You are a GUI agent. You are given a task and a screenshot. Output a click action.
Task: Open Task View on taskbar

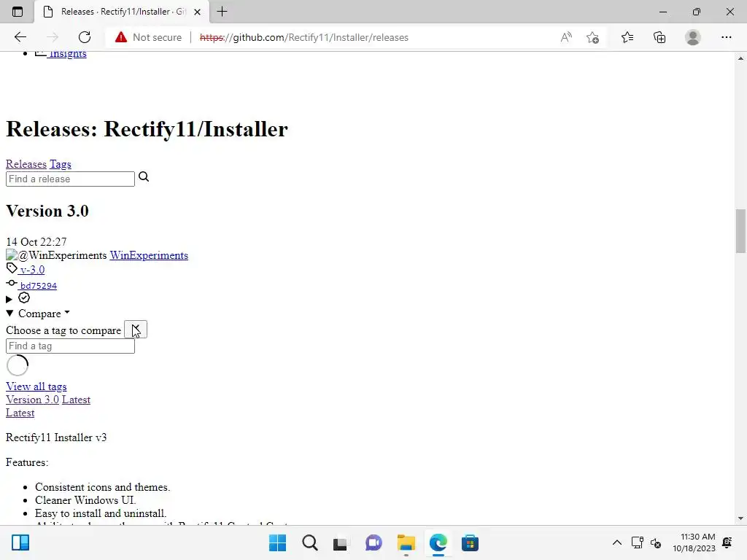point(340,542)
